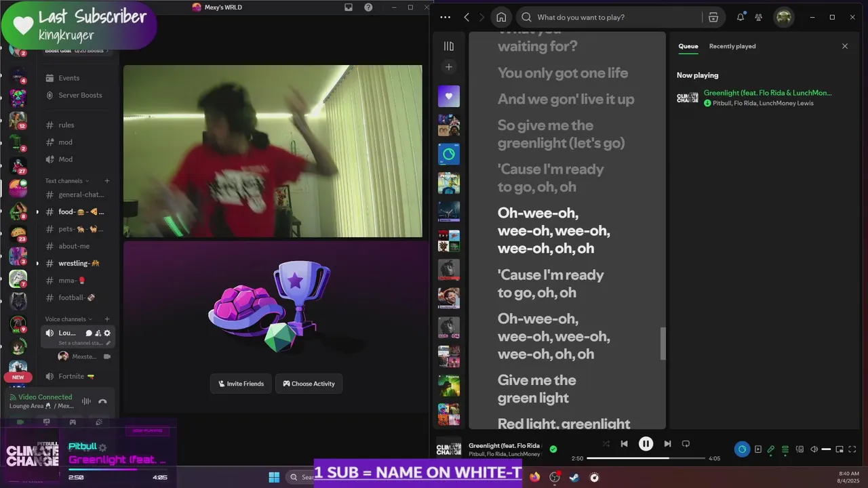Viewport: 868px width, 488px height.
Task: Open Firefox from the taskbar
Action: point(535,477)
